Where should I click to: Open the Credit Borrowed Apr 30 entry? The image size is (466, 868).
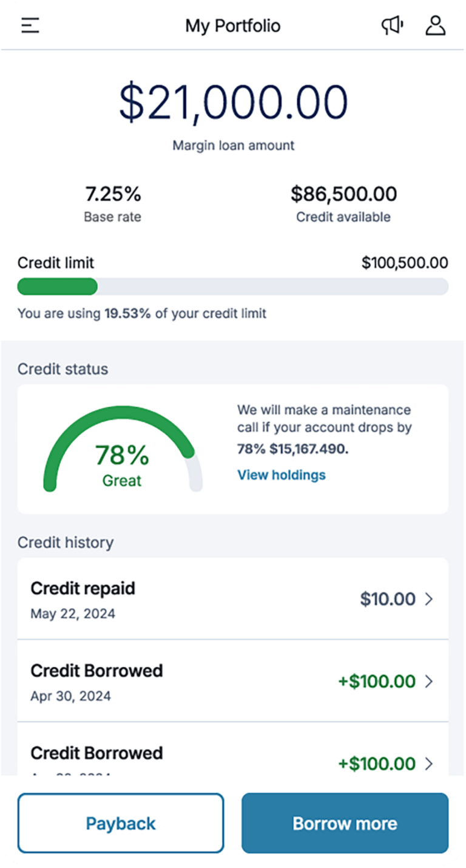tap(182, 681)
